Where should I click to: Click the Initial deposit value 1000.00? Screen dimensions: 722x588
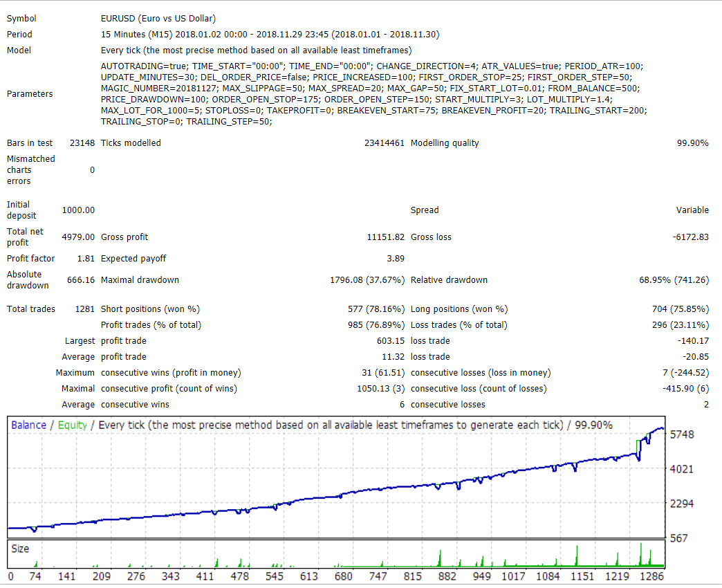[x=78, y=210]
